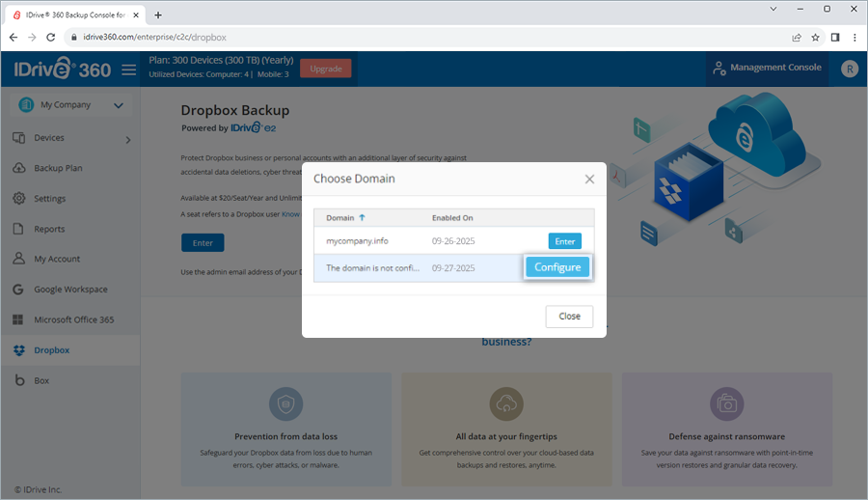This screenshot has height=500, width=868.
Task: Open the Management Console
Action: click(x=767, y=69)
